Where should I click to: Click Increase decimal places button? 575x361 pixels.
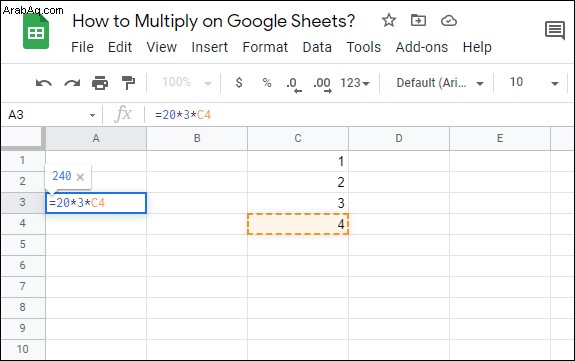[322, 84]
